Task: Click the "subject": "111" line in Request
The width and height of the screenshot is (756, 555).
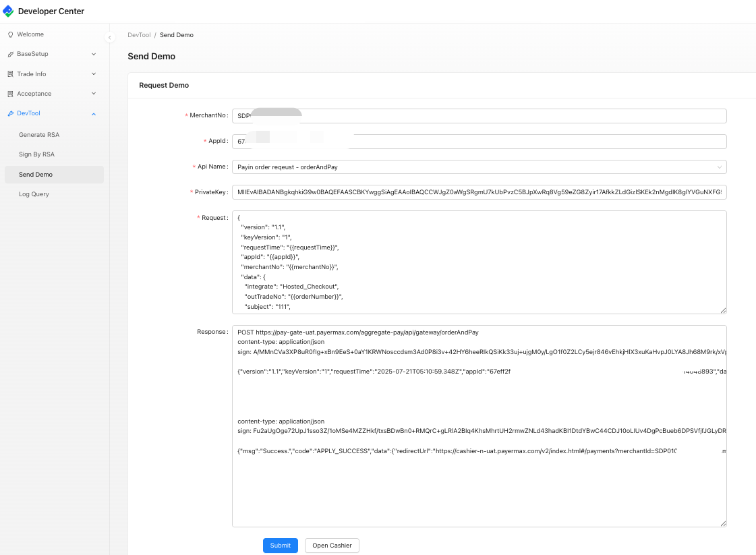Action: 267,307
